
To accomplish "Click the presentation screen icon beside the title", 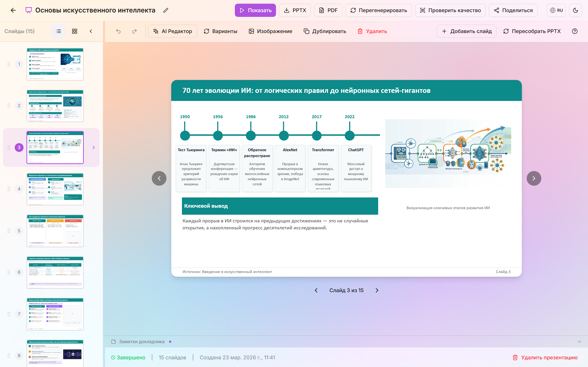I will tap(28, 10).
